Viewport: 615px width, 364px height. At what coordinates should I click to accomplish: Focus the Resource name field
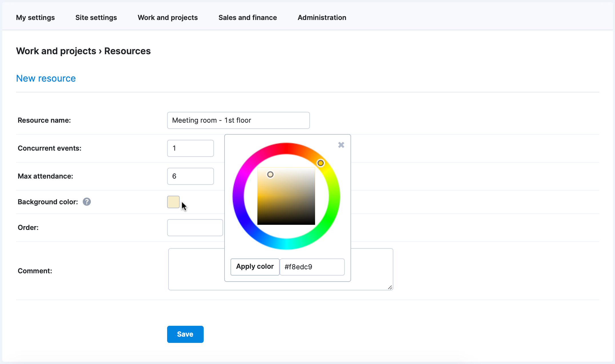[238, 120]
